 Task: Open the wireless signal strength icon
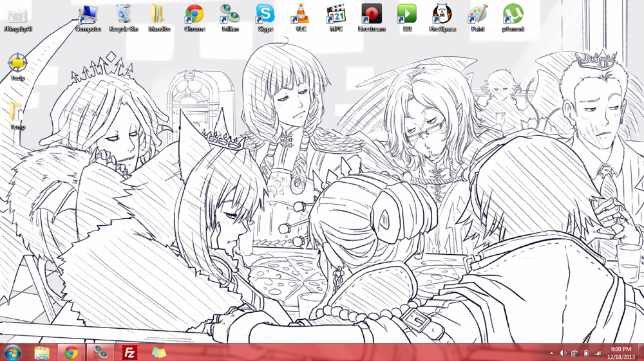tap(598, 353)
